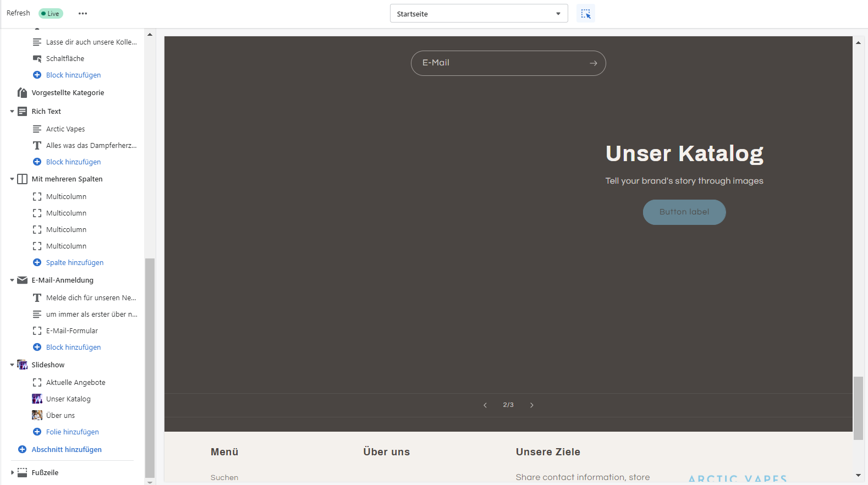Click the Button label in the preview
Image resolution: width=868 pixels, height=485 pixels.
click(684, 212)
